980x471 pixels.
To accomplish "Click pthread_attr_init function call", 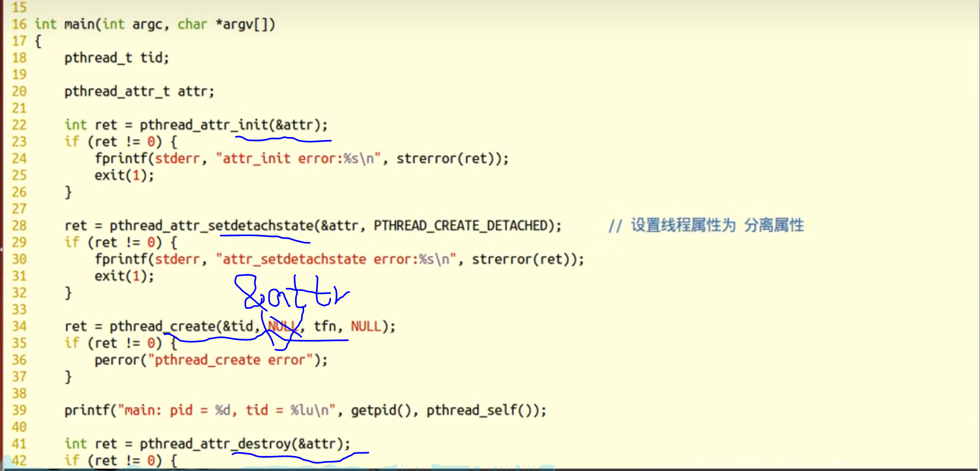I will coord(204,125).
